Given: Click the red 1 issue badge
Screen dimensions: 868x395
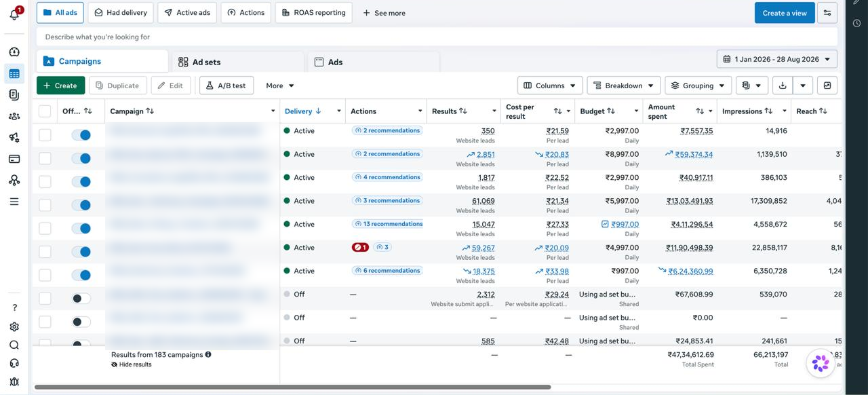Looking at the screenshot, I should coord(360,247).
